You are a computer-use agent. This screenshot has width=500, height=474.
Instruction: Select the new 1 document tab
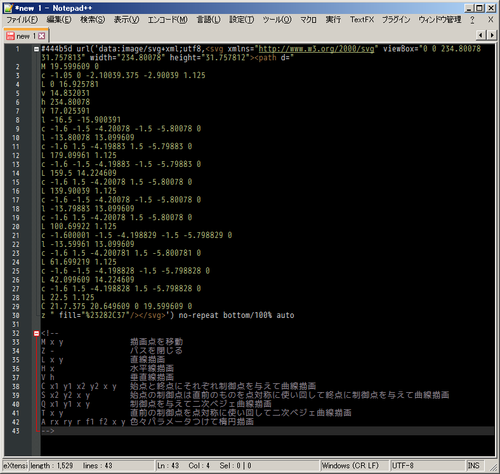(x=26, y=36)
